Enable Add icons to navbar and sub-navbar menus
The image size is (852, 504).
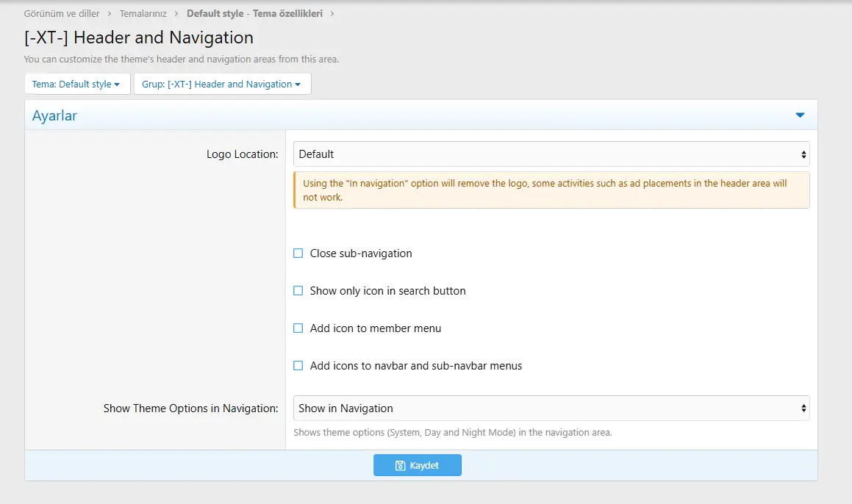(298, 366)
